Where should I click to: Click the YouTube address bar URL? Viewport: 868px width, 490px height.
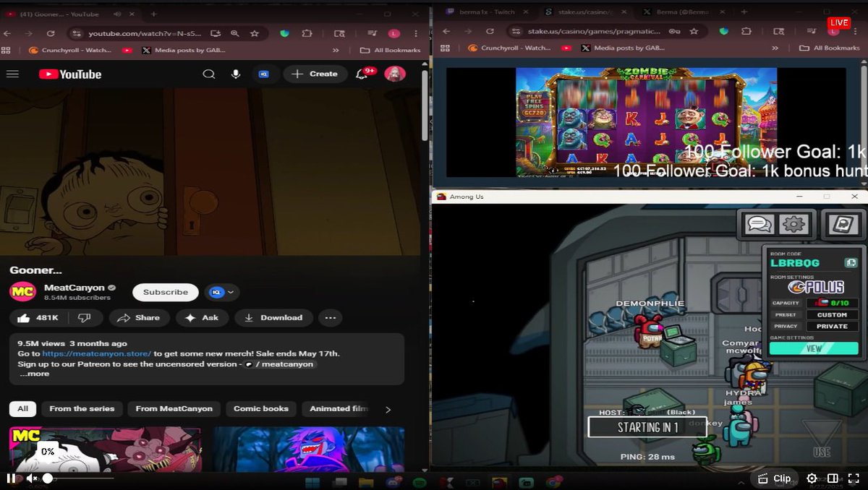(x=143, y=33)
